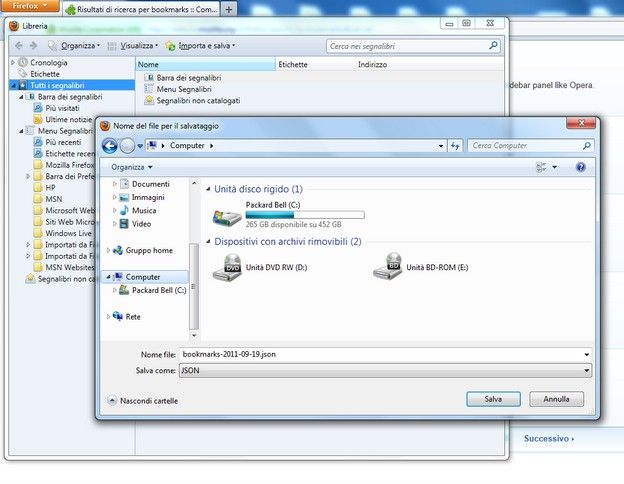
Task: Expand the Rete tree node
Action: [x=108, y=317]
